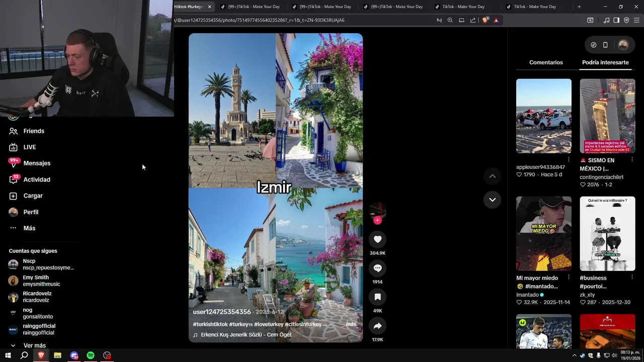Open Actividad notifications in the sidebar
The width and height of the screenshot is (644, 362).
tap(37, 179)
